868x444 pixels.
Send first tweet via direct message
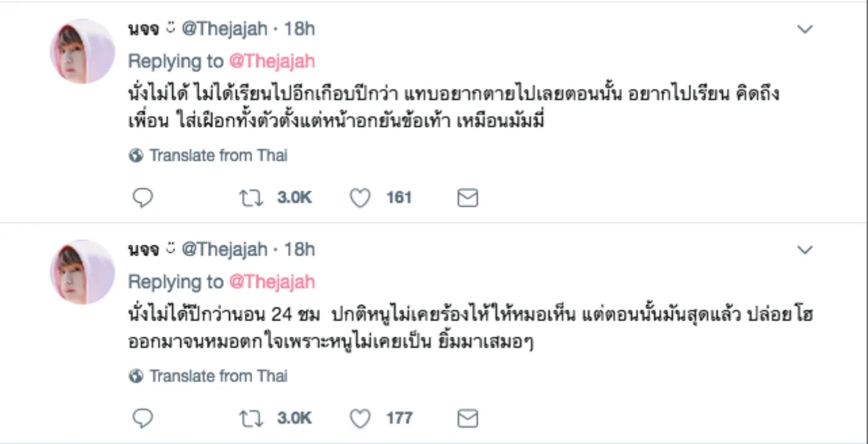tap(468, 197)
